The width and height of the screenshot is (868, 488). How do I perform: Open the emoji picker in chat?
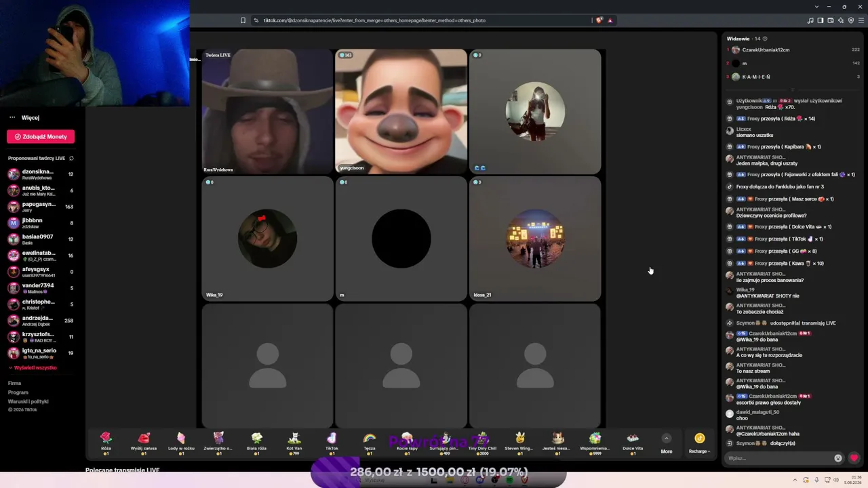point(838,458)
